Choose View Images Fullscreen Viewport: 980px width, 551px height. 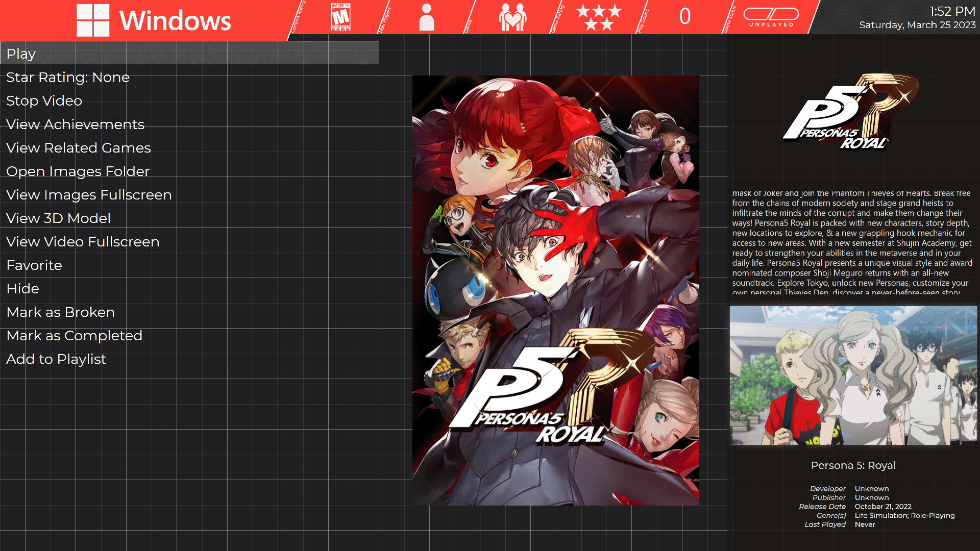coord(189,194)
